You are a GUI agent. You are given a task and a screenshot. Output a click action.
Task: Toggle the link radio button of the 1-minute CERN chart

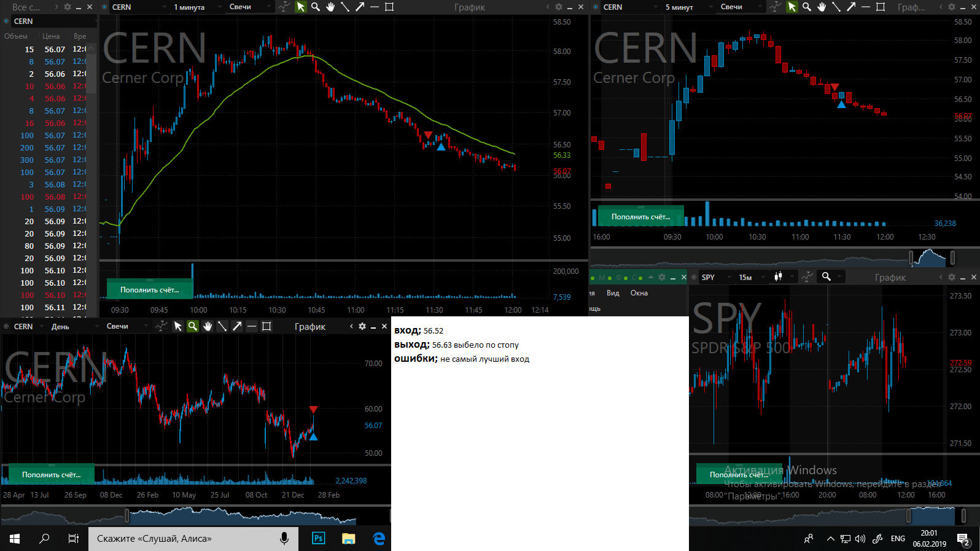click(104, 7)
